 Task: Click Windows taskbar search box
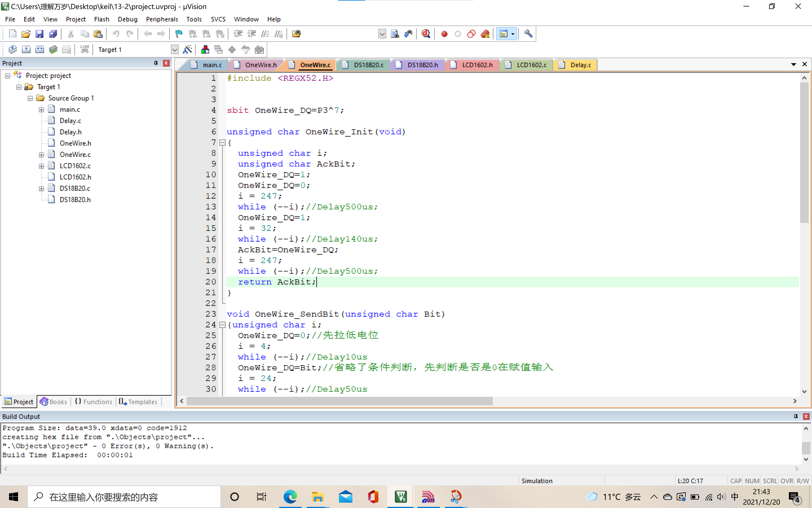(x=124, y=497)
